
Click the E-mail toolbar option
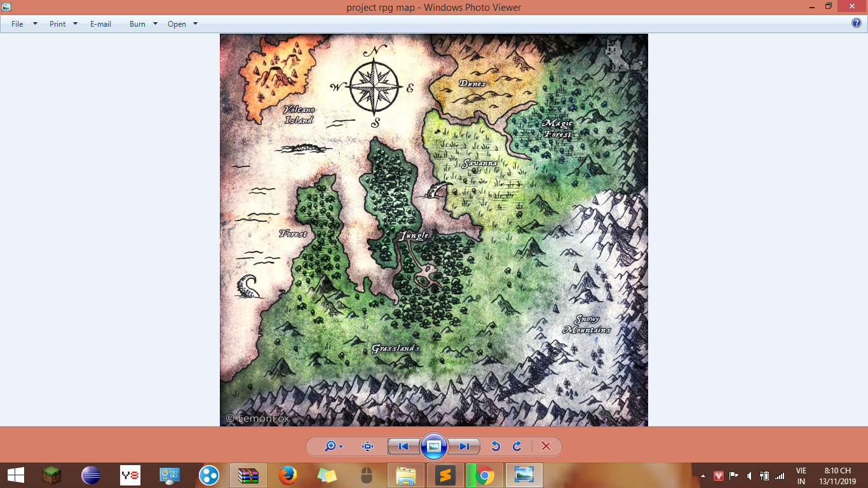(100, 24)
